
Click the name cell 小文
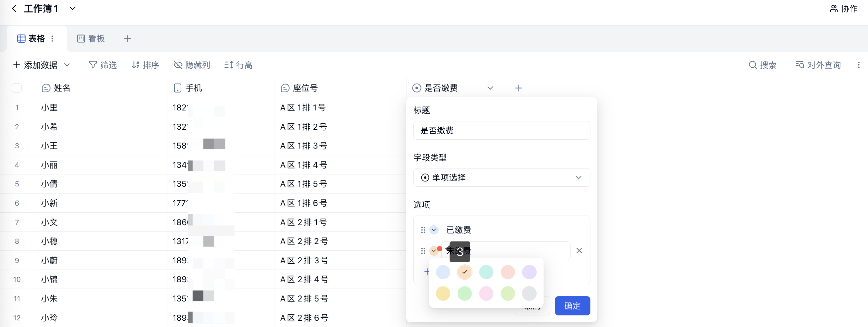tap(100, 222)
